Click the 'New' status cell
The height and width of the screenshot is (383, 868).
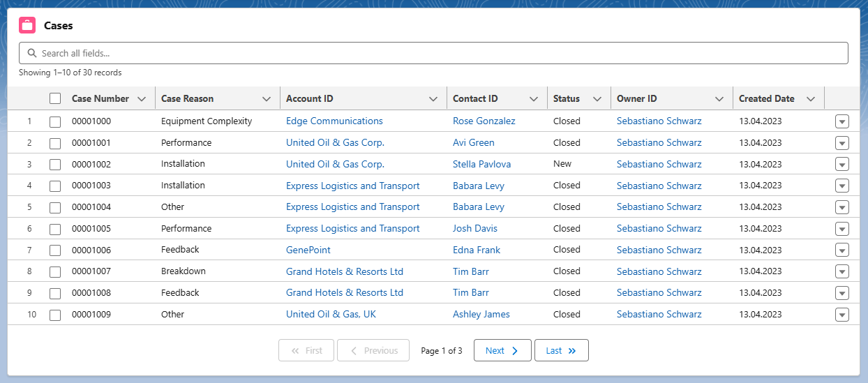point(562,164)
